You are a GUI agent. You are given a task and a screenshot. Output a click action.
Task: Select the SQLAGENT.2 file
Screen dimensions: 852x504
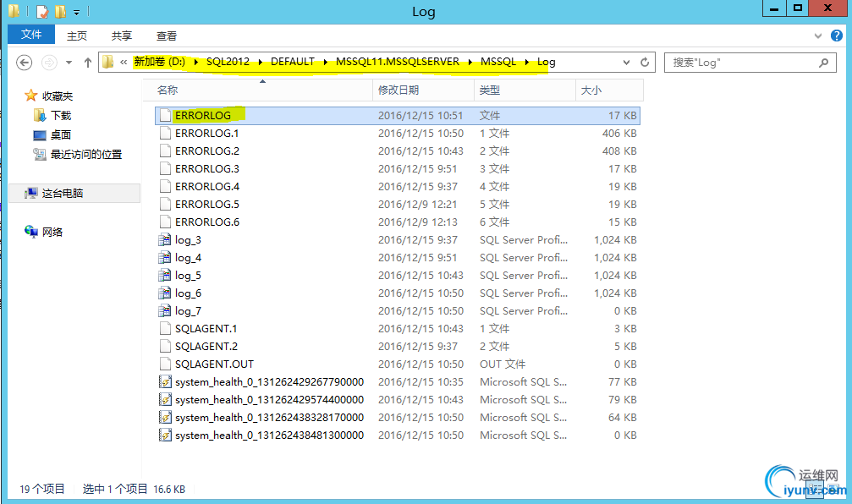[x=397, y=347]
